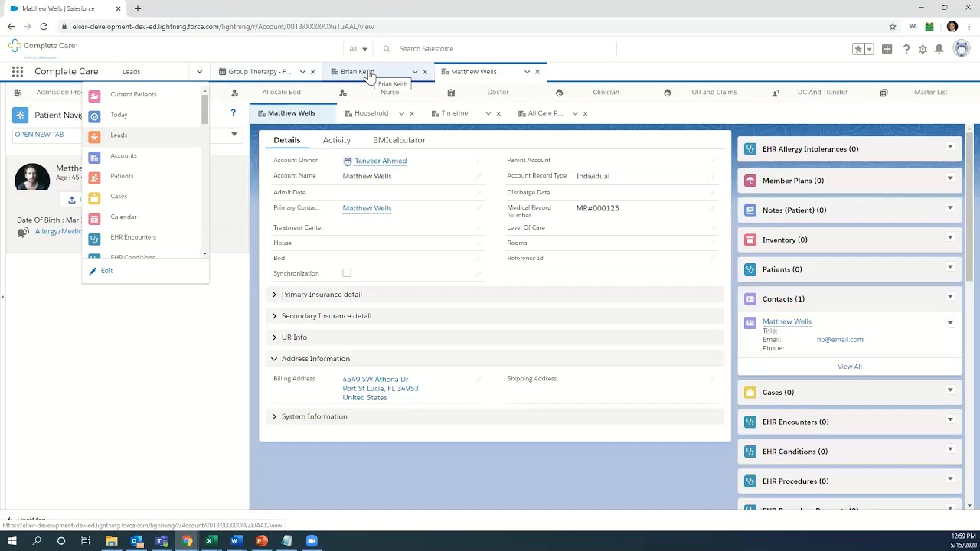Open Matthew Wells contact link in Contacts

click(787, 321)
